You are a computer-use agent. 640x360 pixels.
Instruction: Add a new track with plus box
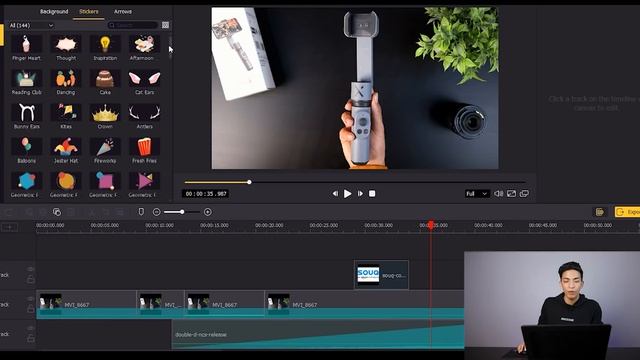point(9,227)
